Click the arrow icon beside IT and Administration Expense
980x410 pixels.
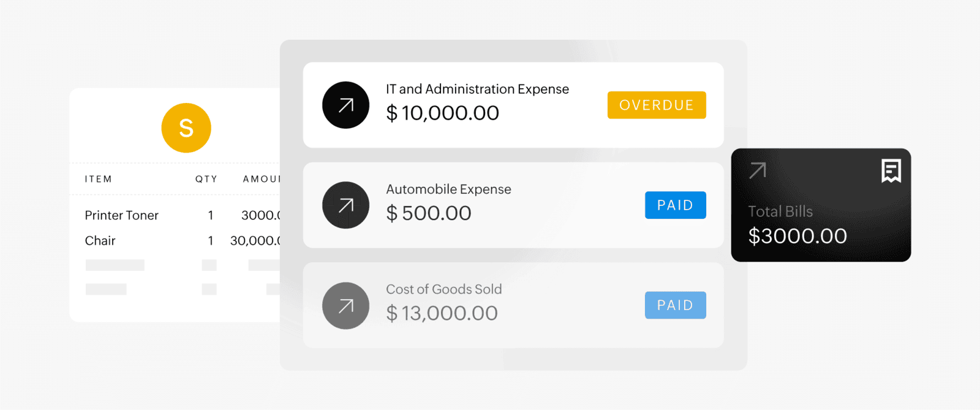(345, 105)
